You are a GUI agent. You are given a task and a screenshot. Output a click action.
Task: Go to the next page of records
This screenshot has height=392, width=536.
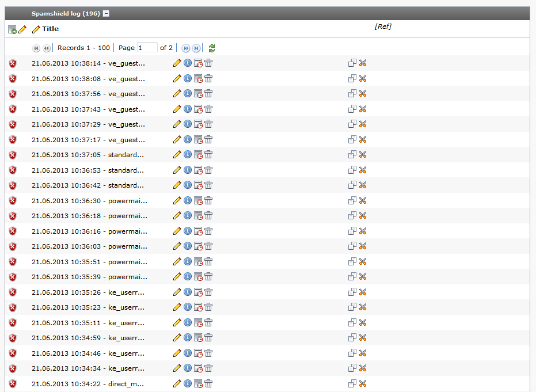(x=186, y=48)
